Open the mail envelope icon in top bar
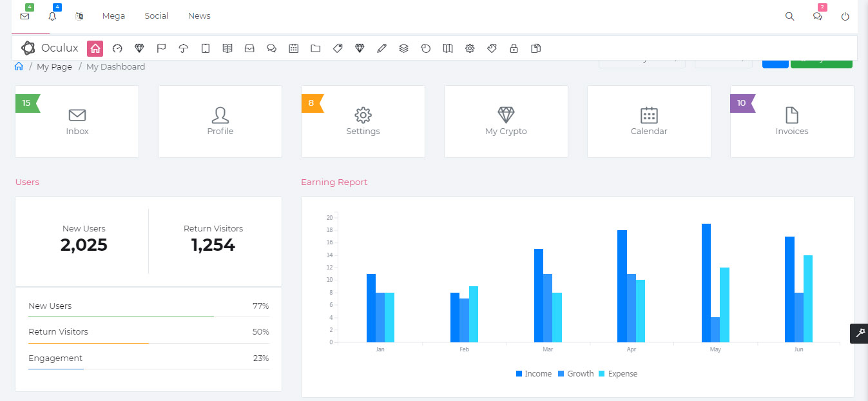Viewport: 868px width, 401px height. click(24, 16)
